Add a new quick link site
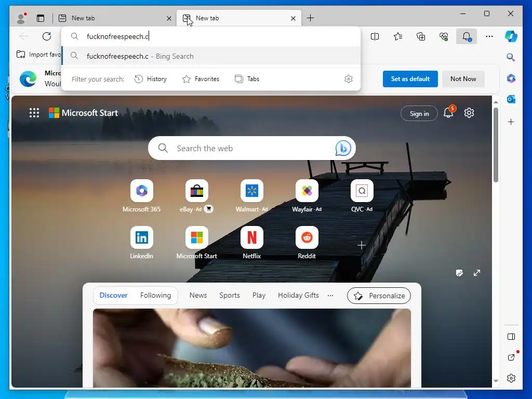The height and width of the screenshot is (399, 532). (362, 245)
